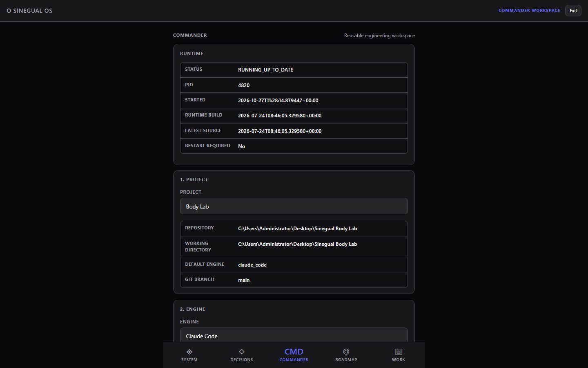Open the Work tab keyboard icon
Image resolution: width=588 pixels, height=368 pixels.
tap(399, 352)
